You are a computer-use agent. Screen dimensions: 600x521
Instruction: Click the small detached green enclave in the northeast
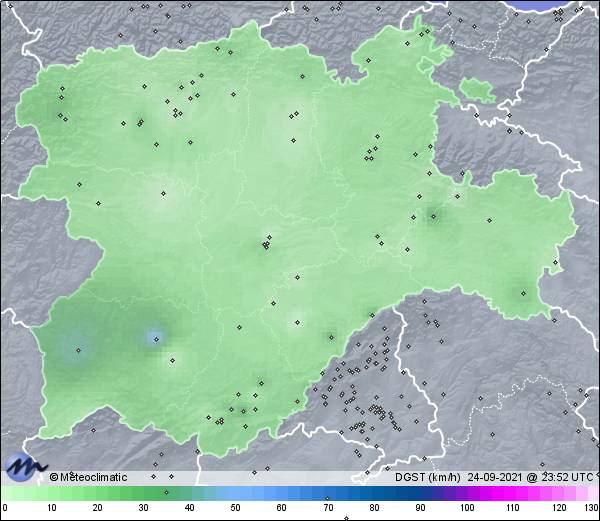click(x=477, y=90)
